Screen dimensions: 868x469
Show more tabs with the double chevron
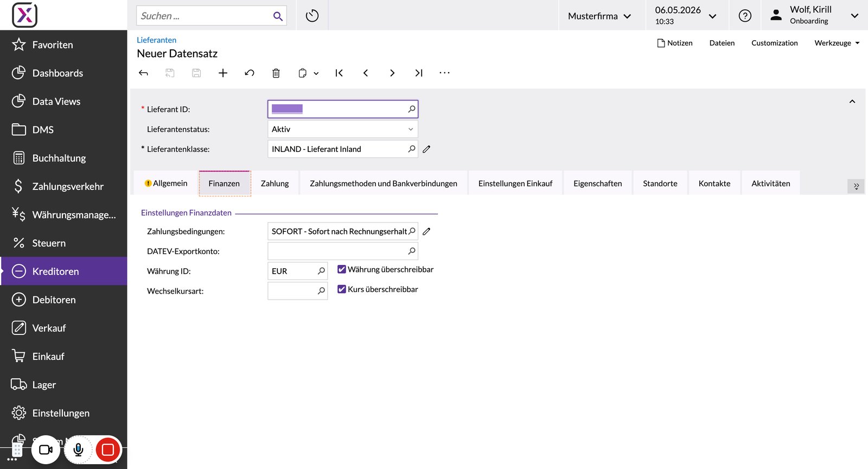856,186
